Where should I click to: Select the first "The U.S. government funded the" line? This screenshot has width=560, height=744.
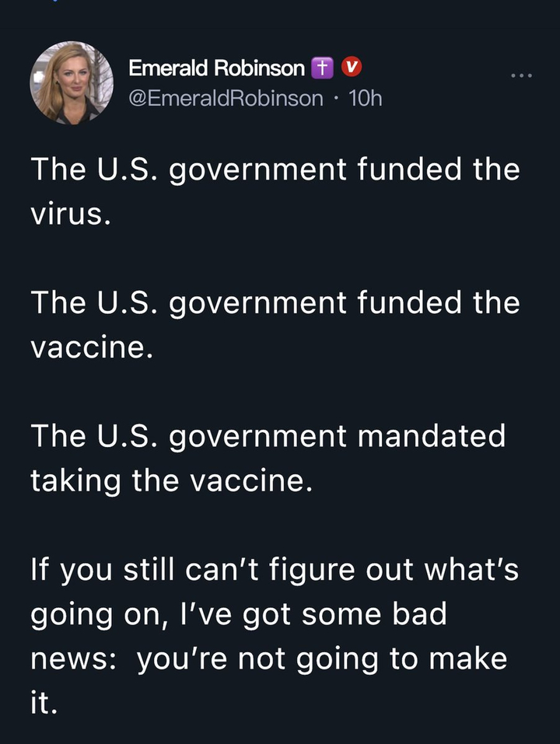[x=275, y=170]
